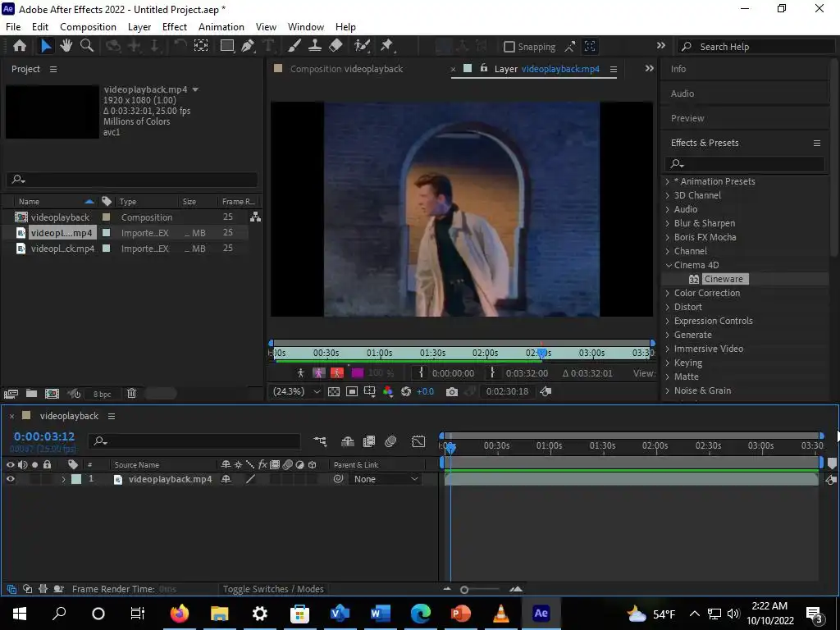Open the Info panel
The image size is (840, 630).
678,69
